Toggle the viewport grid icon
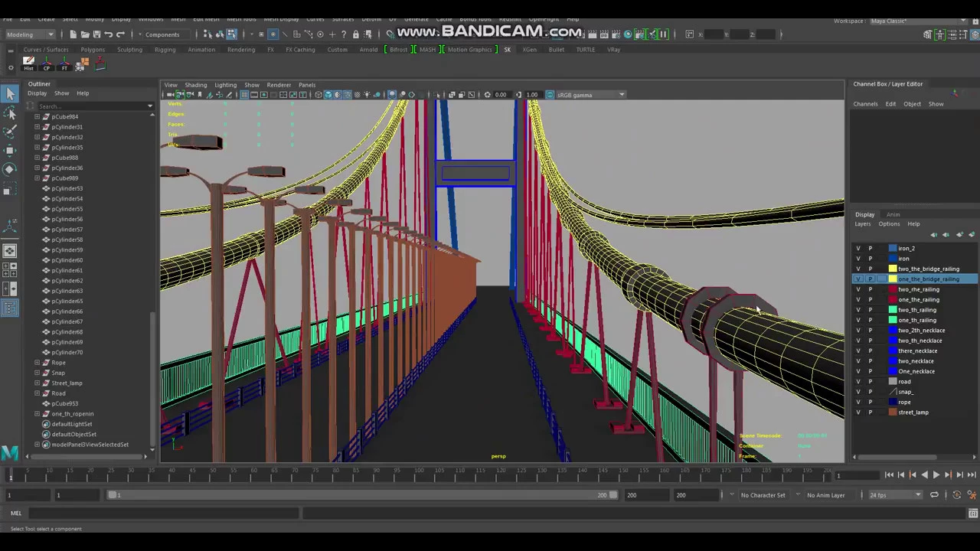 point(243,95)
